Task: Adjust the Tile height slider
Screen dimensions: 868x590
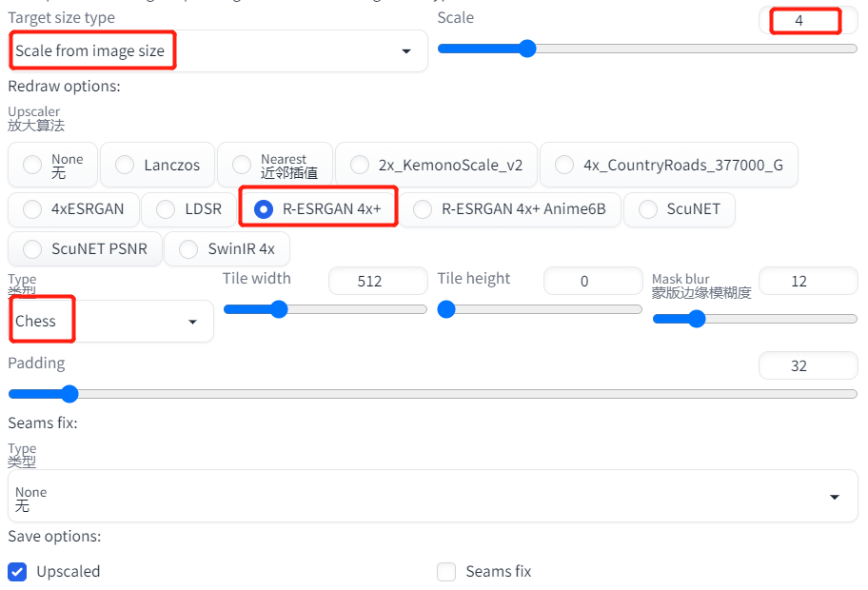Action: [446, 309]
